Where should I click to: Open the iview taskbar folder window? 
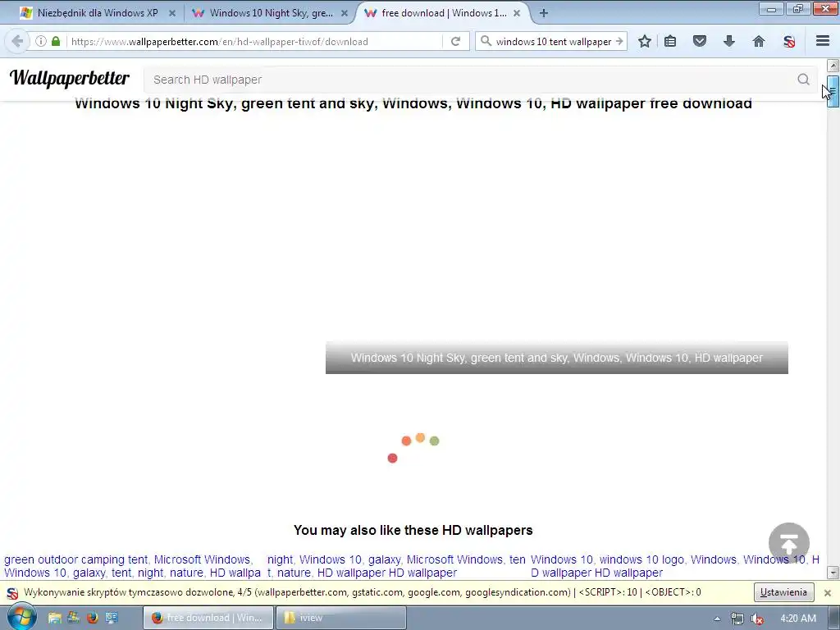coord(340,618)
